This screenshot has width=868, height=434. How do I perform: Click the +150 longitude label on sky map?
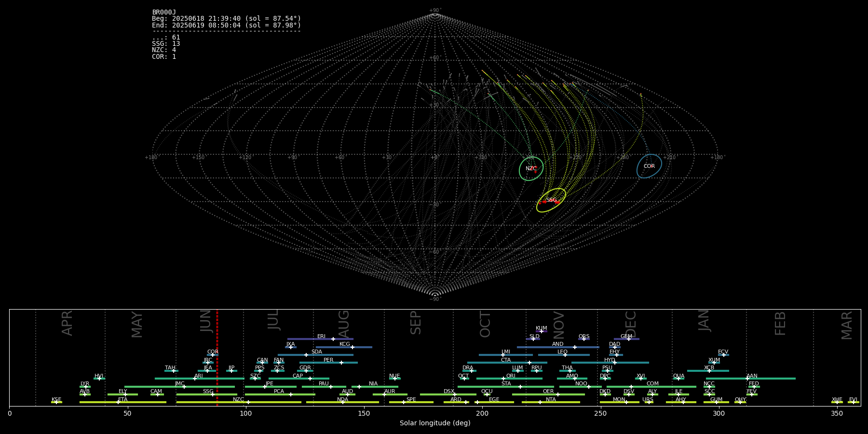[198, 158]
